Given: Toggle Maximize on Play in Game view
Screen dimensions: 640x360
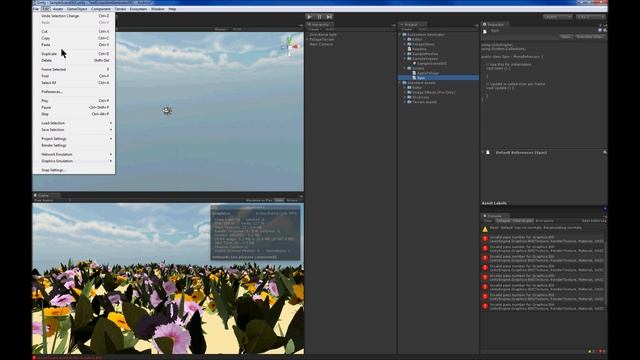Looking at the screenshot, I should click(259, 200).
